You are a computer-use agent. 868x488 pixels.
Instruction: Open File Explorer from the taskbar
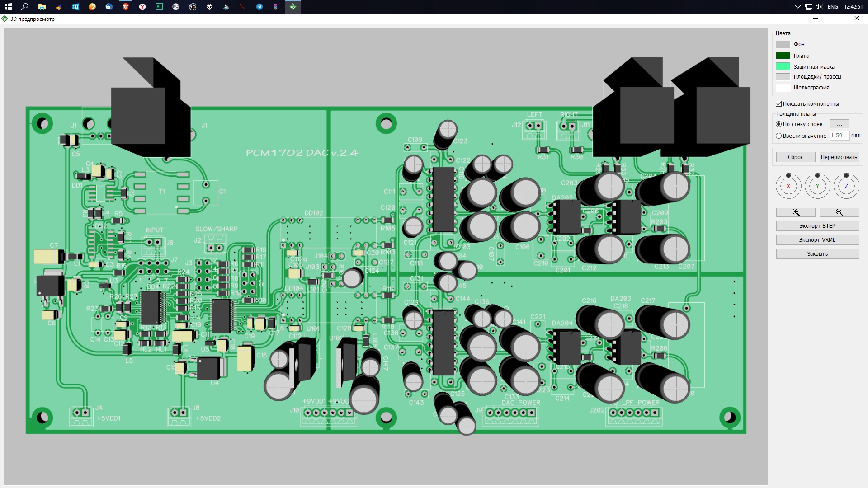[x=42, y=7]
